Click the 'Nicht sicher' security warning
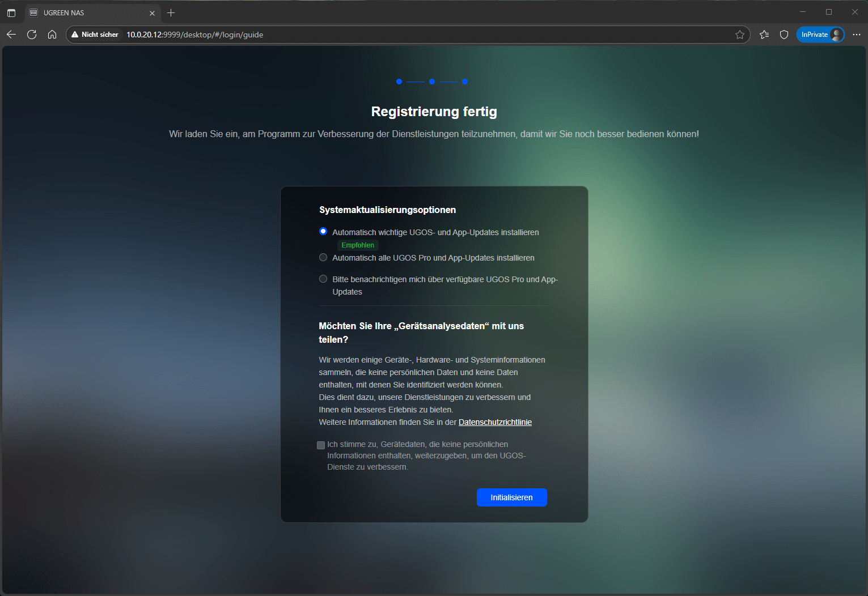 (95, 35)
